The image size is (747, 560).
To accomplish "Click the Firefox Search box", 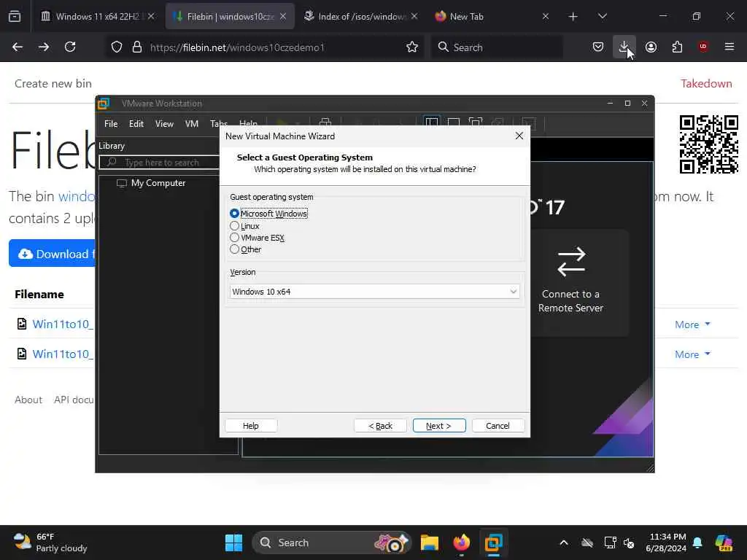I will [x=497, y=47].
